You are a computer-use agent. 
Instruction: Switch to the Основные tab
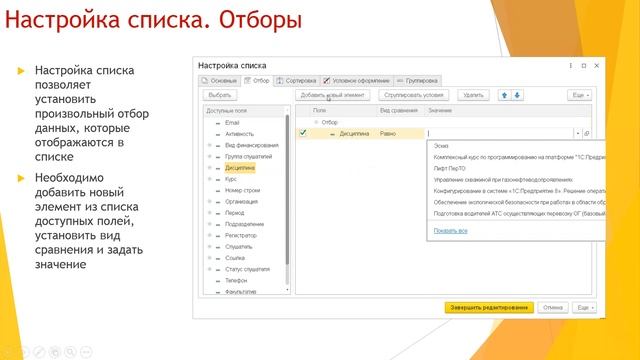tap(220, 81)
